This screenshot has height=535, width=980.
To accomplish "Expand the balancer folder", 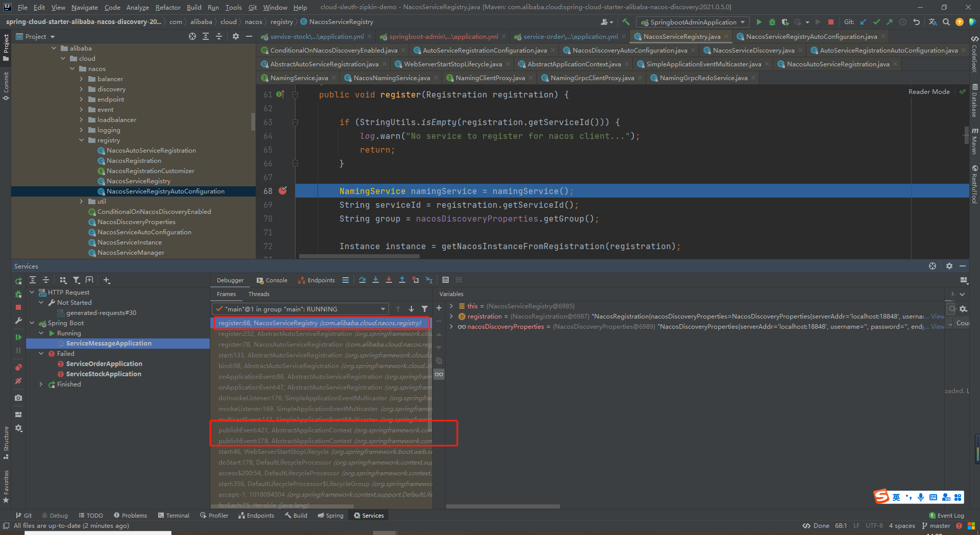I will 81,79.
